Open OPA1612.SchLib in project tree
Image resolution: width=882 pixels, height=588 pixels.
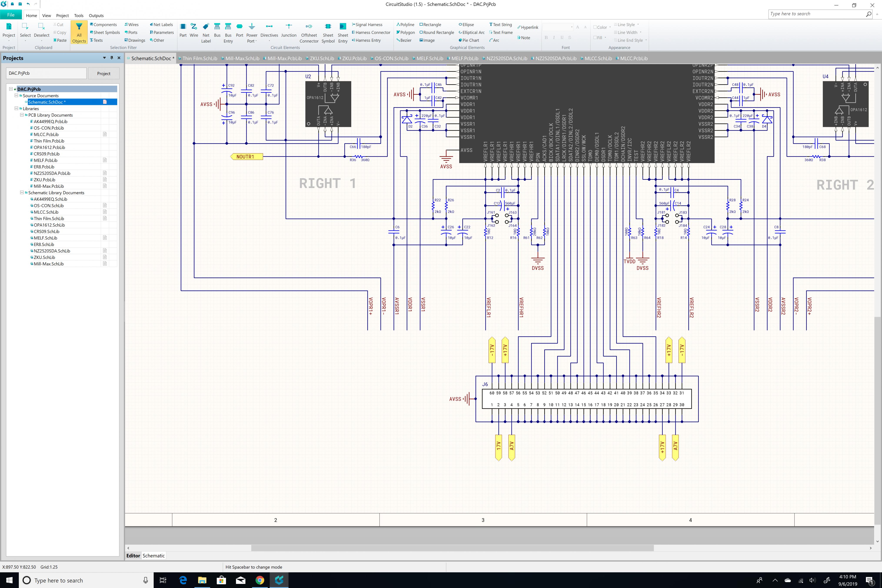coord(49,225)
